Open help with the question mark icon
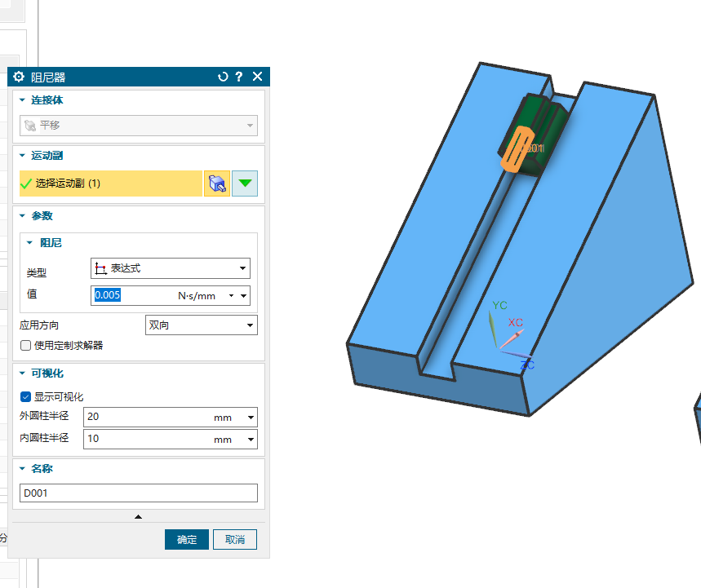 [239, 77]
